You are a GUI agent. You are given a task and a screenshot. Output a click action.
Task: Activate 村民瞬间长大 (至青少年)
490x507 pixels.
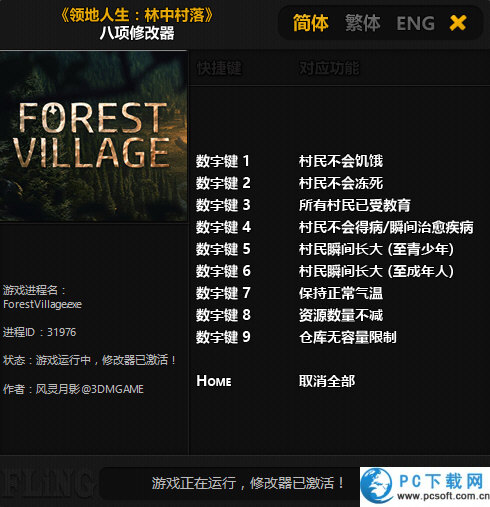click(376, 249)
